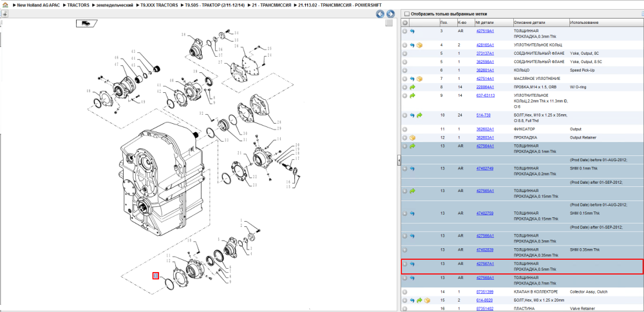Click blue arrow icon for part 47402749
This screenshot has width=644, height=312.
[412, 169]
